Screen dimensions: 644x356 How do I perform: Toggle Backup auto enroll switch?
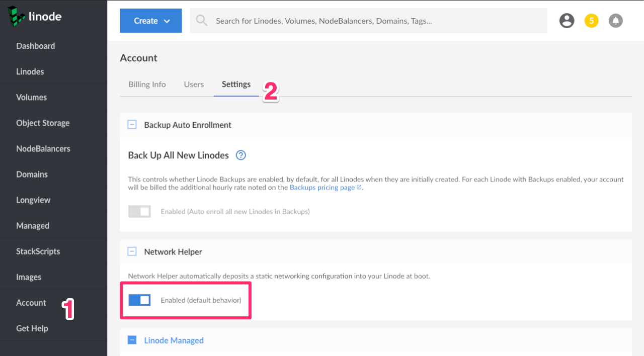(x=139, y=212)
